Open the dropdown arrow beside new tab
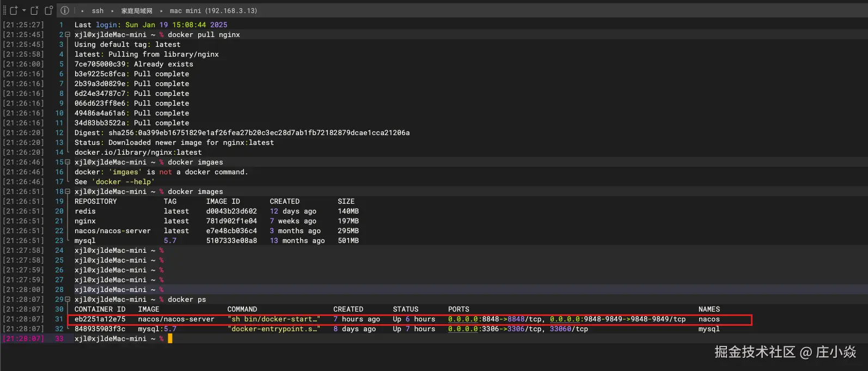 [x=24, y=10]
